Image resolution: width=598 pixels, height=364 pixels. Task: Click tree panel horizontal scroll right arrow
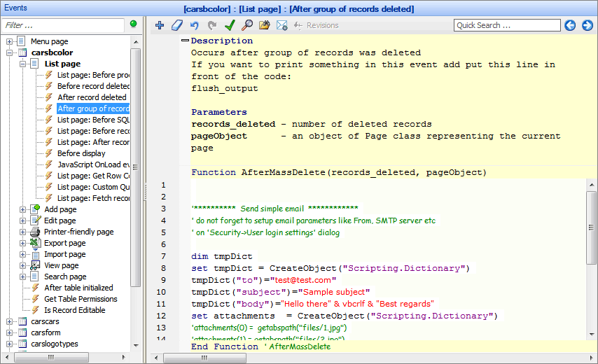click(123, 358)
